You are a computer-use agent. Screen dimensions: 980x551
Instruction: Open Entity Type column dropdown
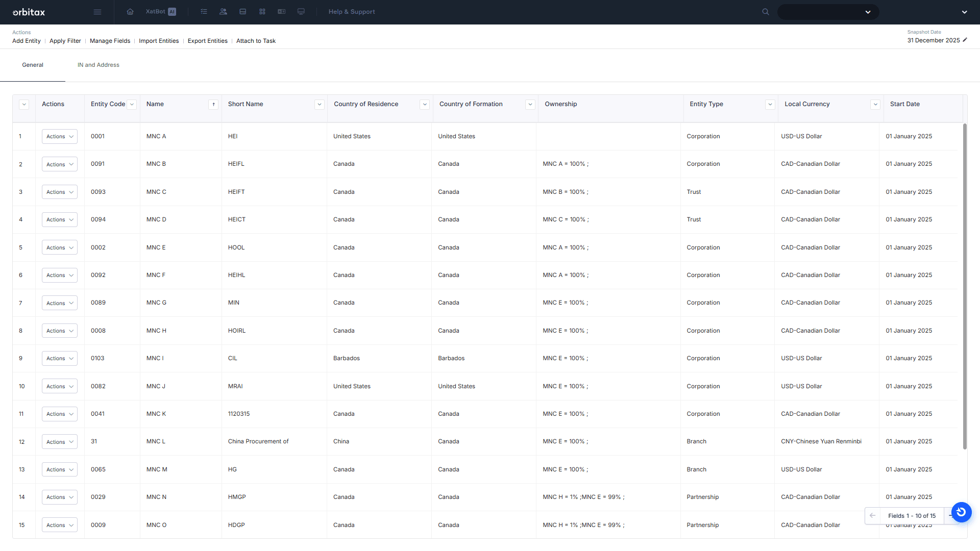[x=770, y=105]
